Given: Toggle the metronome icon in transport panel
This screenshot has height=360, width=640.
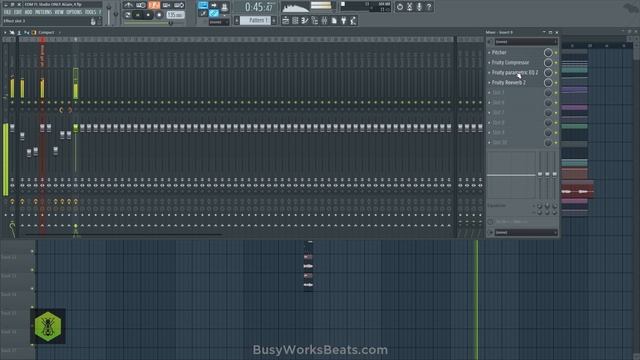Looking at the screenshot, I should pyautogui.click(x=129, y=5).
